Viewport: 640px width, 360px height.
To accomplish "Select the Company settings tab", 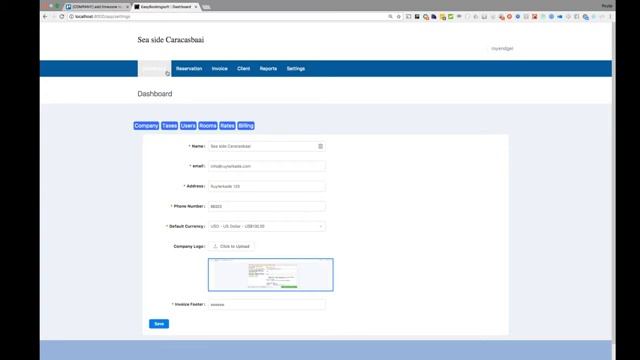I will pyautogui.click(x=146, y=126).
